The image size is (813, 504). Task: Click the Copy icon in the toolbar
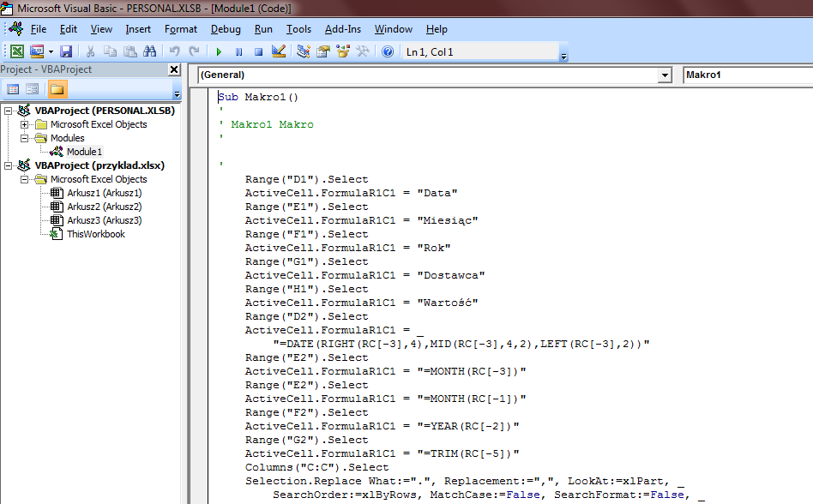110,51
